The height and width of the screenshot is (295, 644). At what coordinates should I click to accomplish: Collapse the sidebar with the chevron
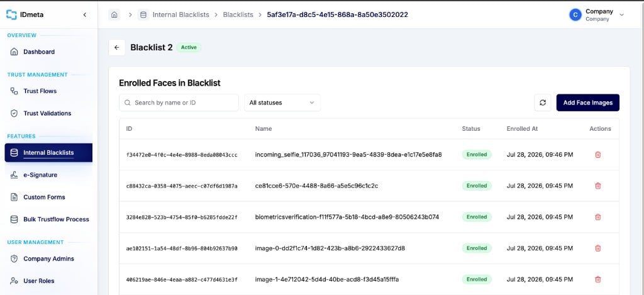(85, 15)
